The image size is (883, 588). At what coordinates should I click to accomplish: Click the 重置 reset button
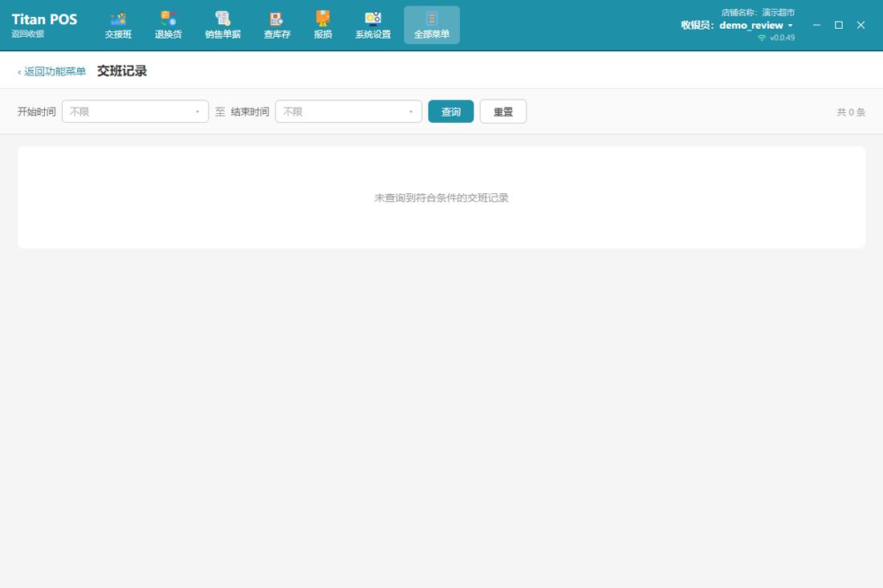tap(503, 112)
